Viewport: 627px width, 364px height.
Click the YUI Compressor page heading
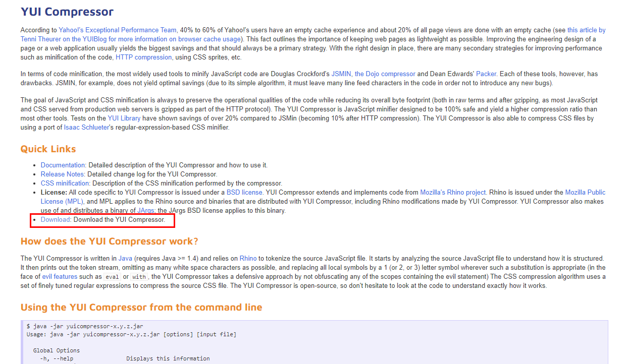coord(67,12)
